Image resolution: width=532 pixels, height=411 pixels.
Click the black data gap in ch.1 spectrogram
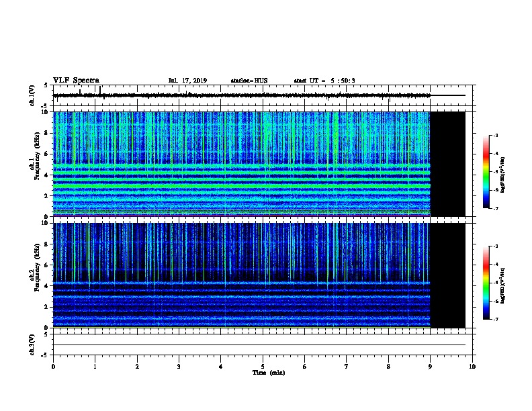tap(448, 164)
